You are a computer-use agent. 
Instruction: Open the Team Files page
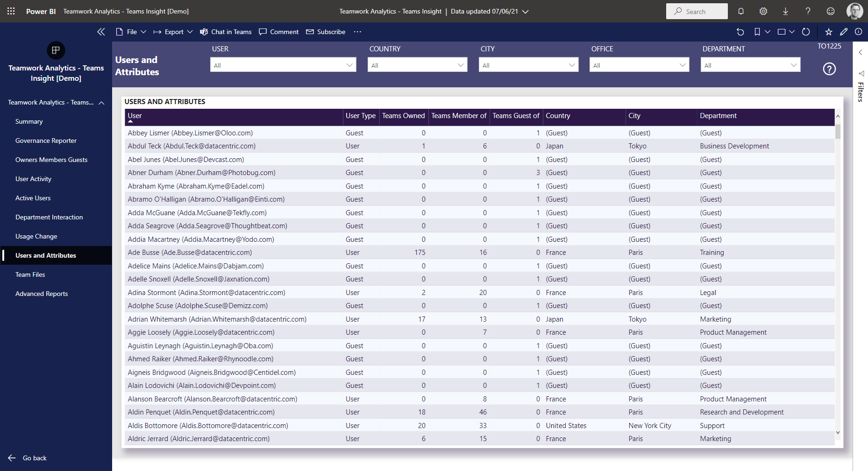(x=30, y=274)
